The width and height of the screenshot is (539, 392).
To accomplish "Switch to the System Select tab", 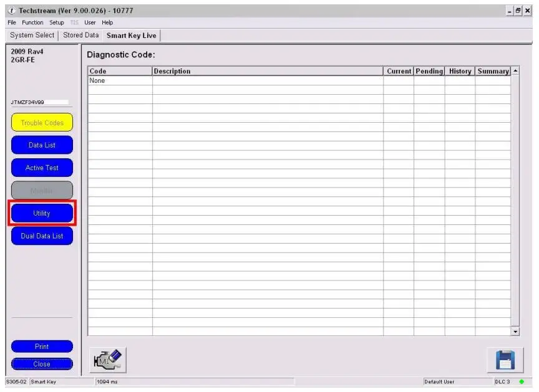I will point(32,35).
